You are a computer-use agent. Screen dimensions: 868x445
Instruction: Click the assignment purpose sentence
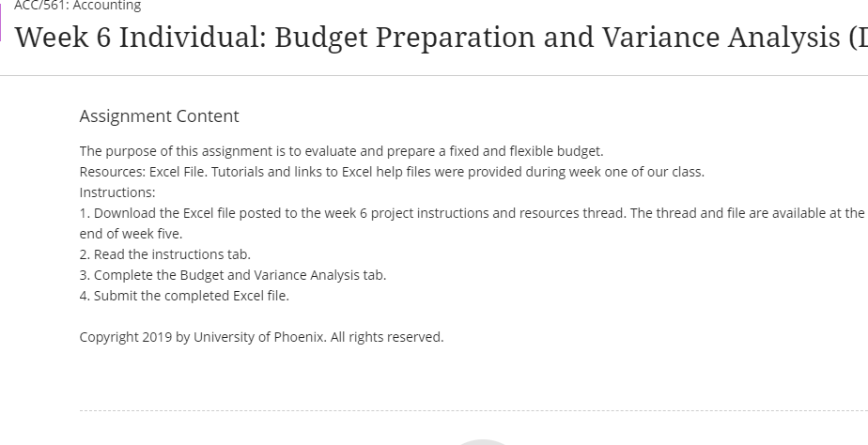tap(342, 151)
